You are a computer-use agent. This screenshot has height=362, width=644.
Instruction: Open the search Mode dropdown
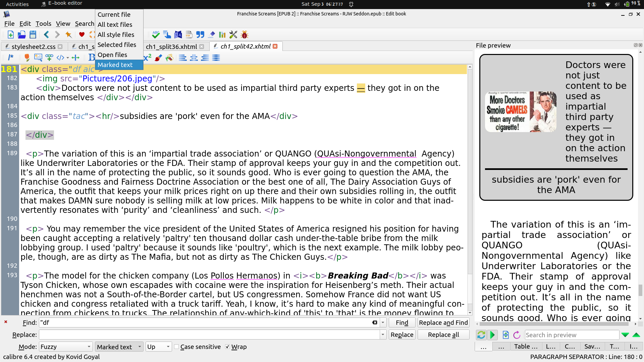point(66,347)
